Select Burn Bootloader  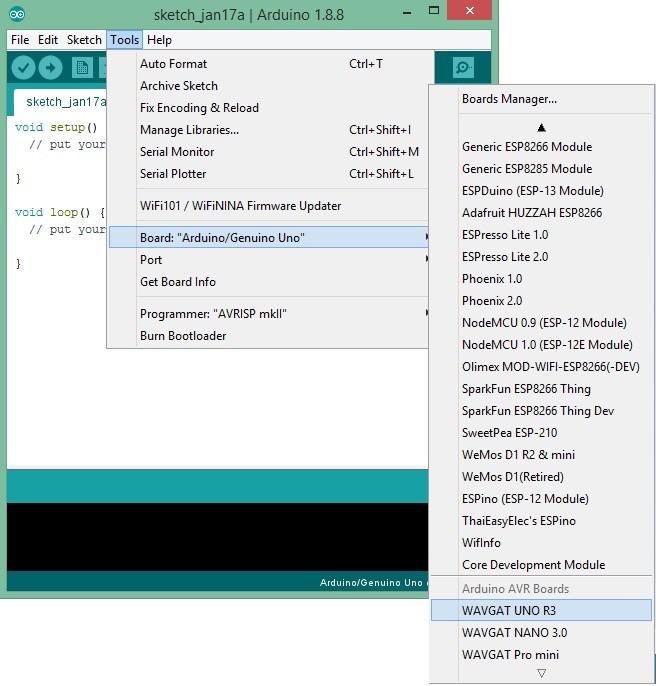tap(267, 336)
